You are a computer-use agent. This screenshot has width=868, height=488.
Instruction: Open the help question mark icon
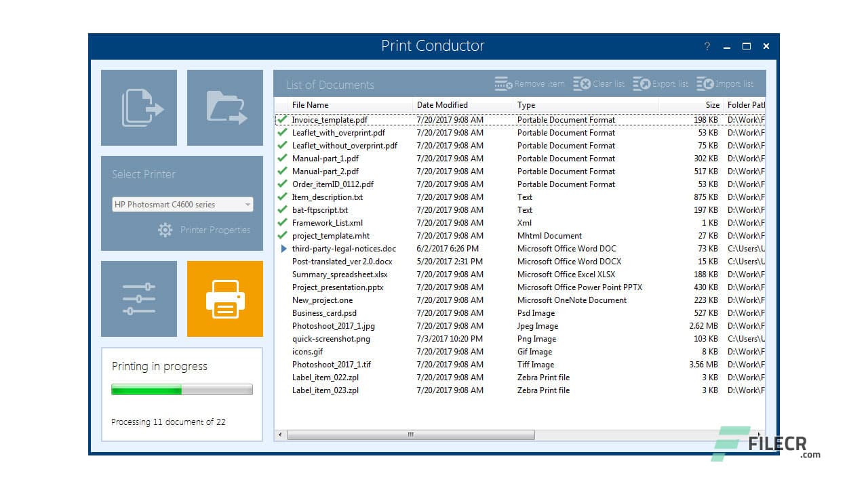[x=707, y=46]
